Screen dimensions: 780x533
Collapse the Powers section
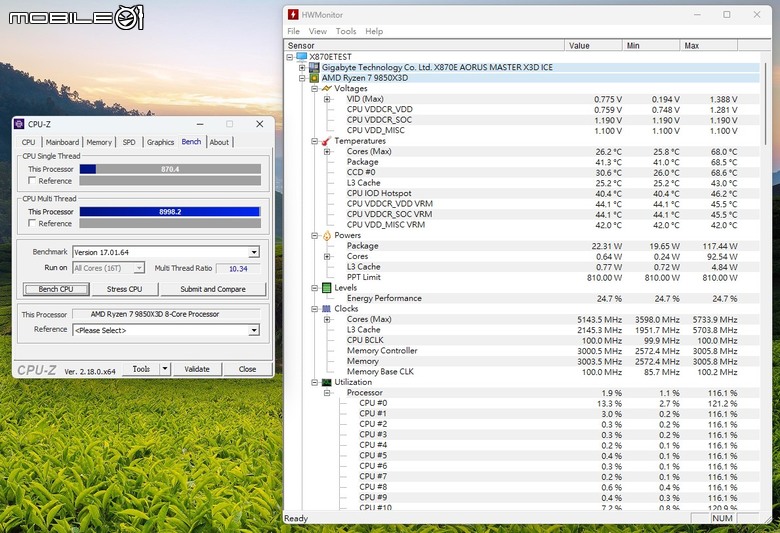pyautogui.click(x=314, y=235)
